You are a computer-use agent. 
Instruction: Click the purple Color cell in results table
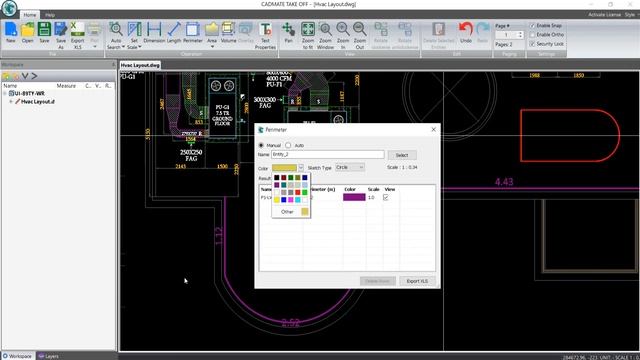(354, 198)
